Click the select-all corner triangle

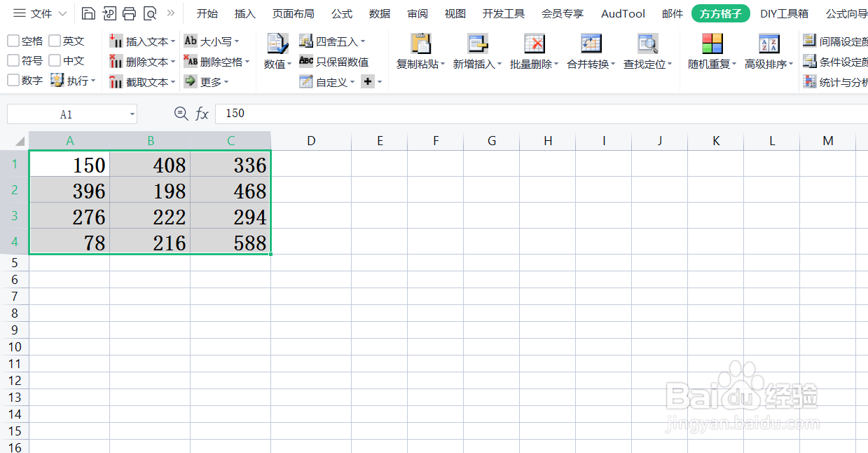[x=19, y=141]
